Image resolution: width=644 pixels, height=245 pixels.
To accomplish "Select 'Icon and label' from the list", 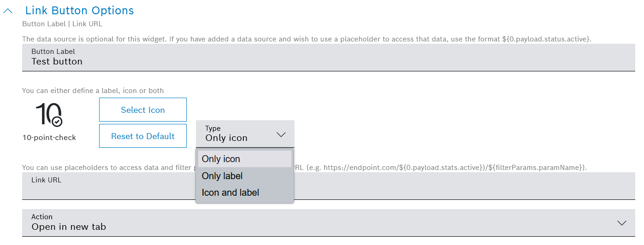I will 230,192.
